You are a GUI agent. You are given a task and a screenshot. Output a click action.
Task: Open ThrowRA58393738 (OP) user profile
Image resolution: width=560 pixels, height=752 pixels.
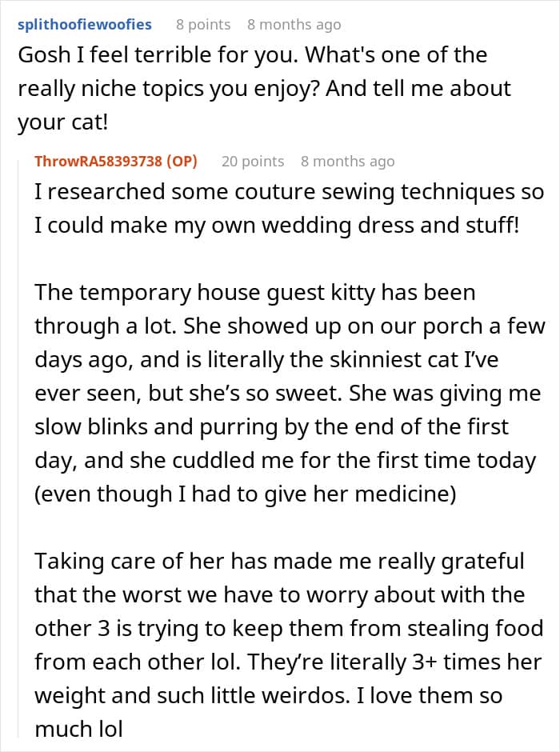pos(115,161)
